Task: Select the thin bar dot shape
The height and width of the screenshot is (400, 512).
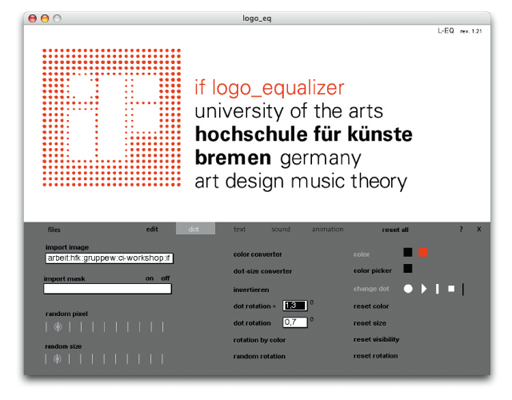Action: click(437, 289)
